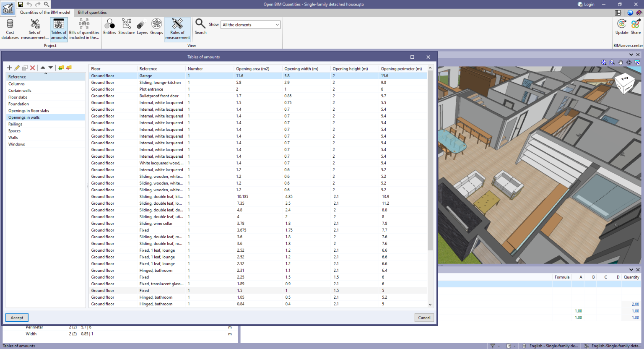The image size is (644, 349).
Task: Collapse the bottom quantities panel chevron
Action: (631, 270)
